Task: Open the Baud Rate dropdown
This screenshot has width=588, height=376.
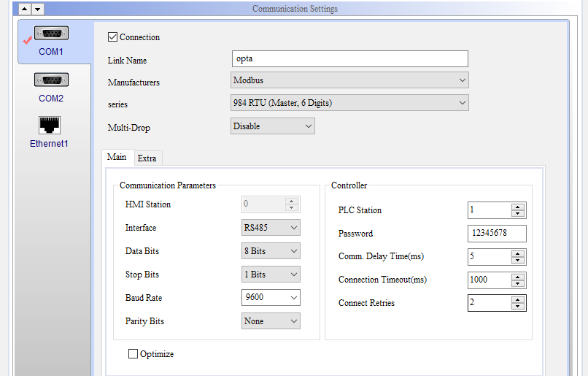Action: coord(293,298)
